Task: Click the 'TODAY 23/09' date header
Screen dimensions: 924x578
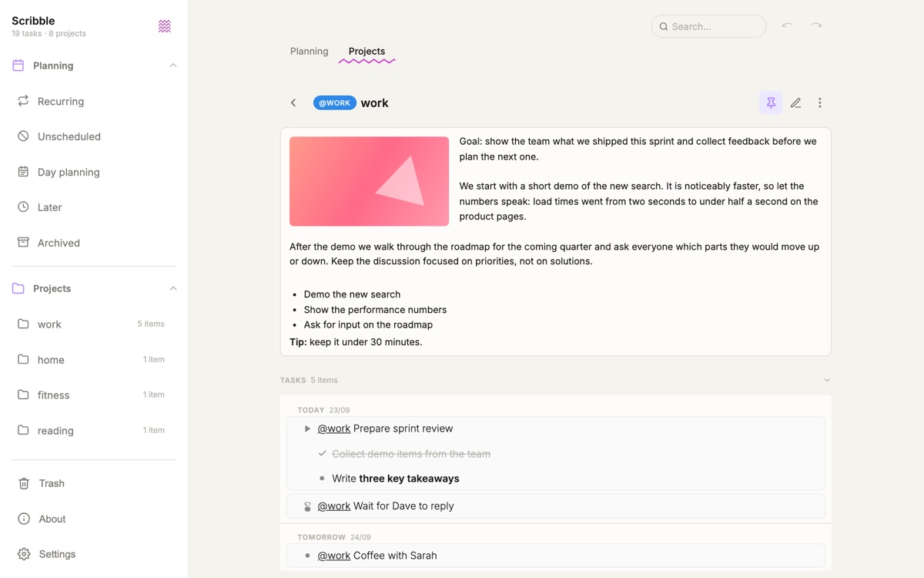Action: tap(323, 410)
